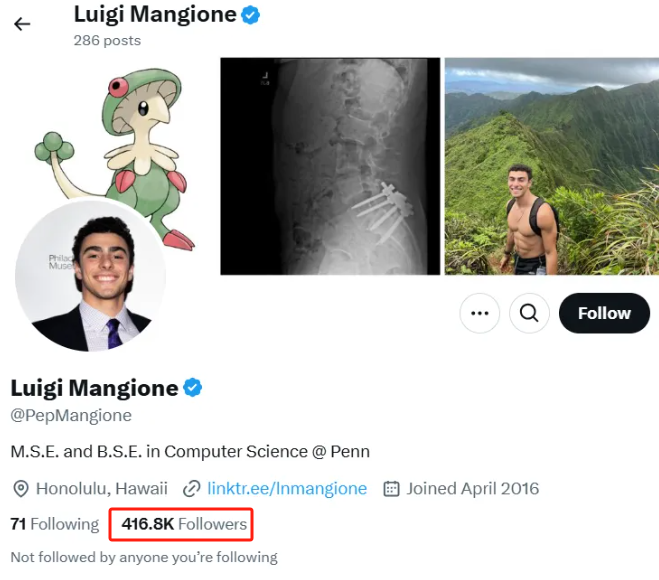
Task: Click the @PepMangione handle
Action: (71, 415)
